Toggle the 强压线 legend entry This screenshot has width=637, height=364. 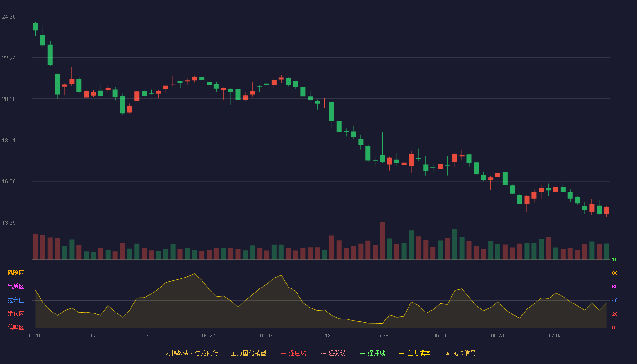pos(293,353)
